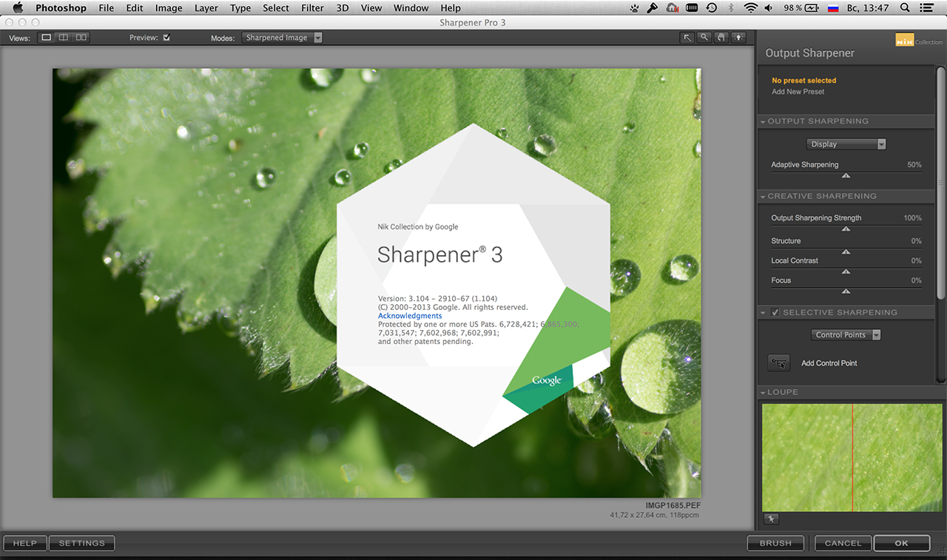The image size is (947, 560).
Task: Open the Modes Sharpened Image dropdown
Action: [x=282, y=38]
